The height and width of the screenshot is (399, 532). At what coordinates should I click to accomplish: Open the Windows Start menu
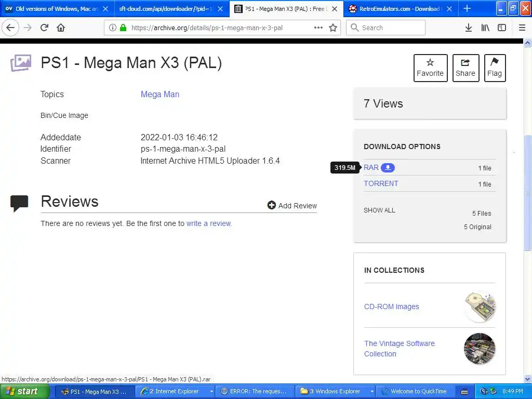(x=25, y=391)
